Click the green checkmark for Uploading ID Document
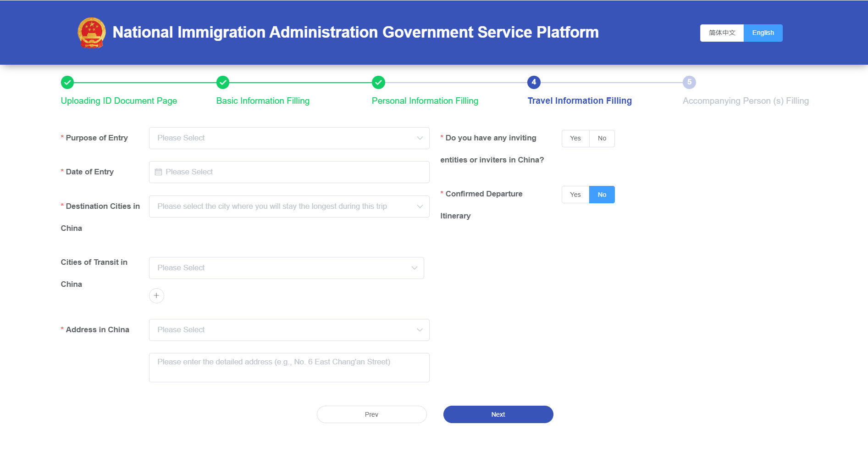 click(67, 83)
